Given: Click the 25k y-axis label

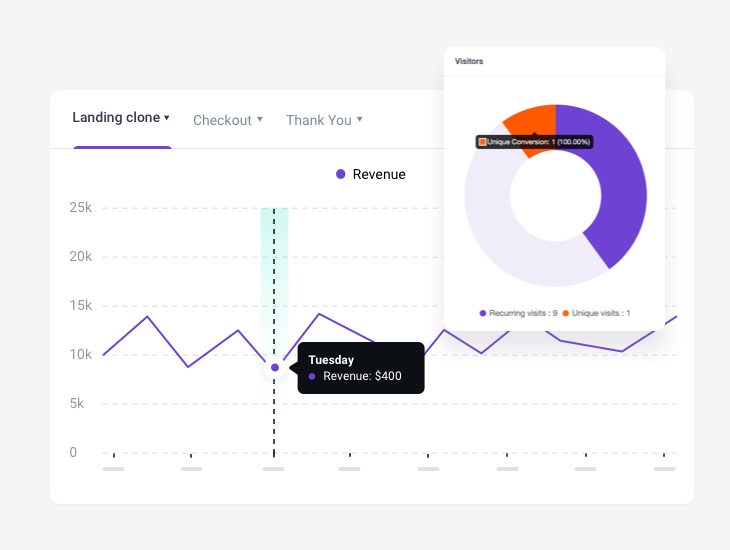Looking at the screenshot, I should (x=80, y=208).
